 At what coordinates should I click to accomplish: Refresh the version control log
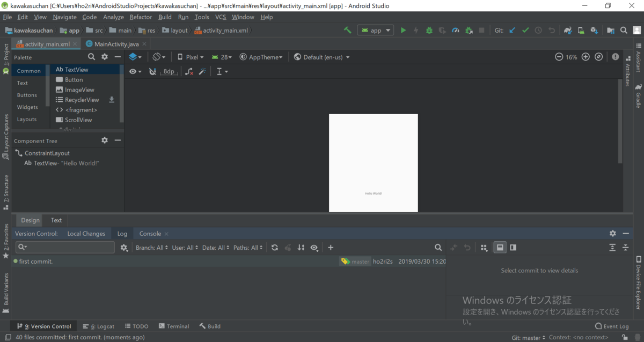coord(275,248)
